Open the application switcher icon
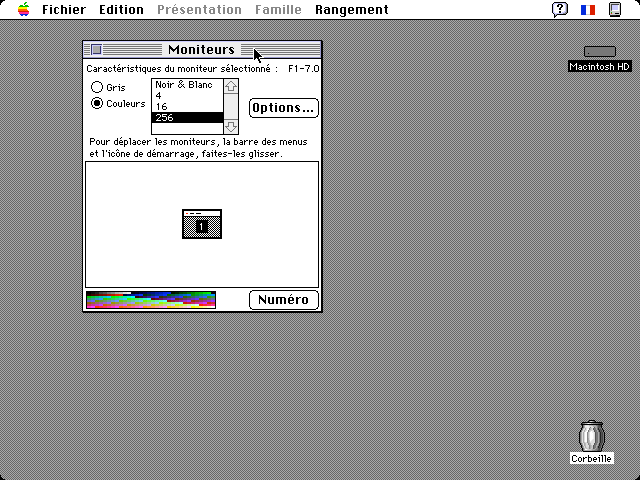 click(615, 9)
